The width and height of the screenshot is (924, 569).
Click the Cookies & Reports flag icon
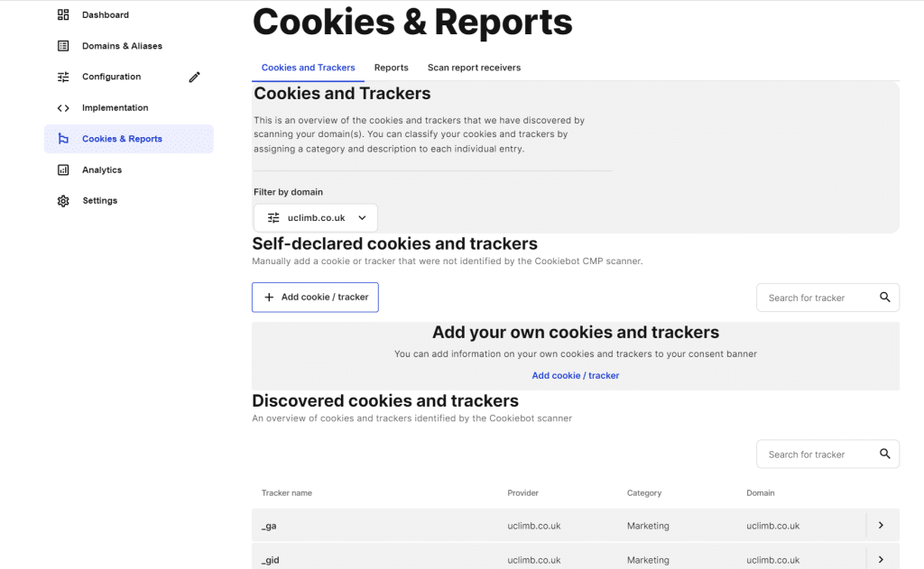[x=62, y=139]
